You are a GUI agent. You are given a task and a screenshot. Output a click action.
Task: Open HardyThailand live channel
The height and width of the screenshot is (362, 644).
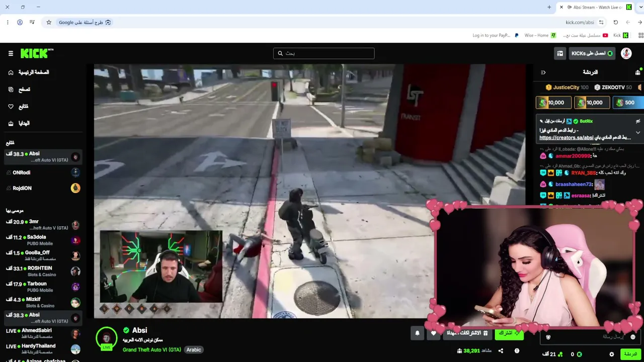(x=42, y=349)
